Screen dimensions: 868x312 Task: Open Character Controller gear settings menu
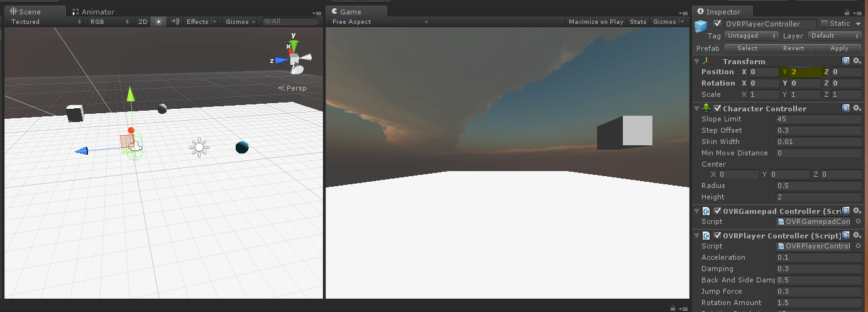(x=856, y=108)
